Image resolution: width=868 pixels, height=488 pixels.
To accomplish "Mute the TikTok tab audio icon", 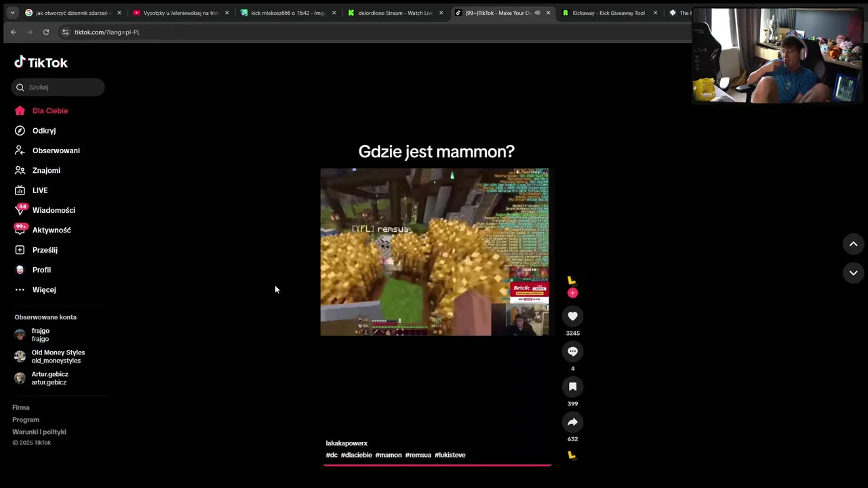I will [x=537, y=13].
